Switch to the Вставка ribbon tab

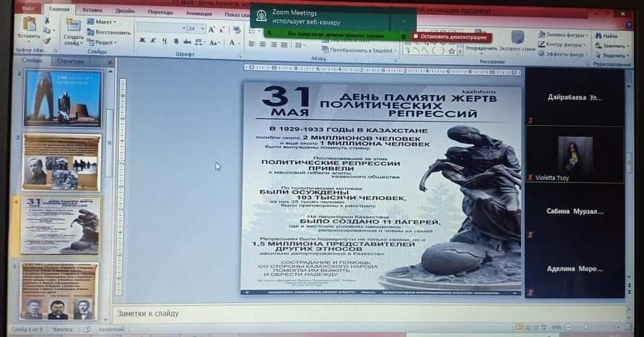click(92, 11)
